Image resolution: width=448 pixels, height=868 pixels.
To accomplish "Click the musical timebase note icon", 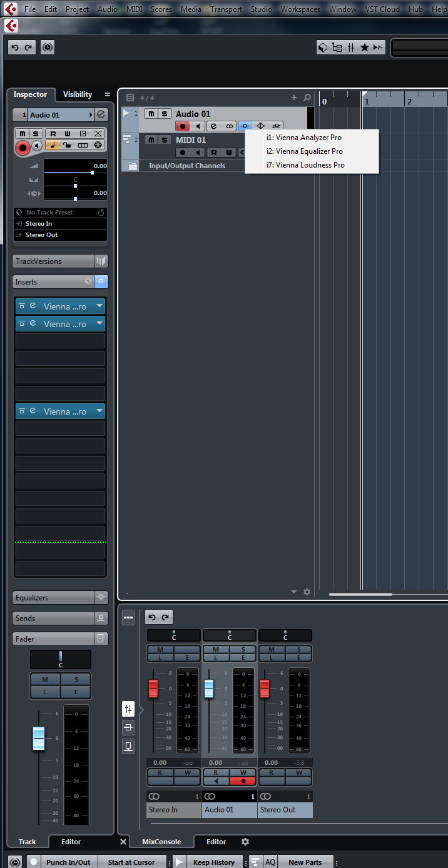I will pyautogui.click(x=52, y=145).
